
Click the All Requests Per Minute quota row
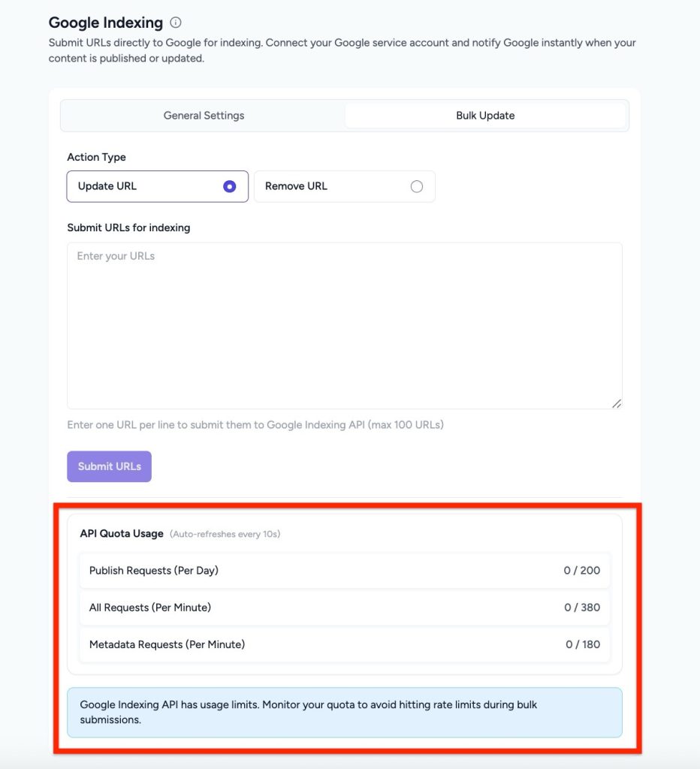[x=344, y=607]
